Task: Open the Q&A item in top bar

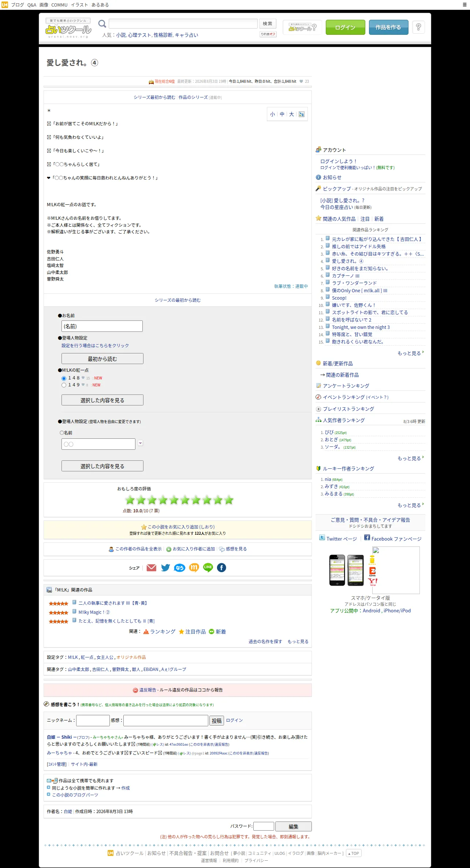Action: point(32,5)
